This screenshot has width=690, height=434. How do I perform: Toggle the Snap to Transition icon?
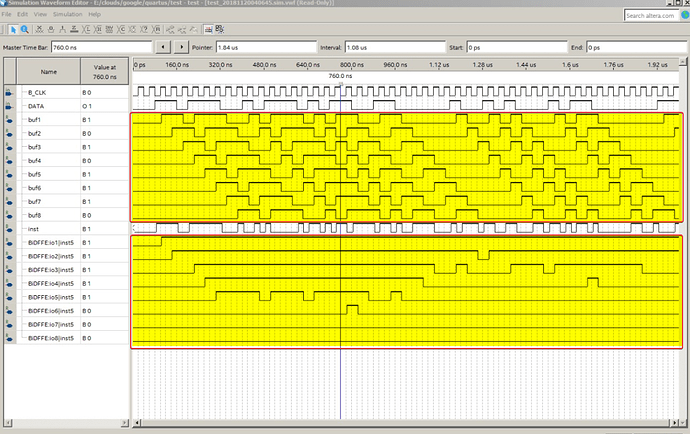(x=219, y=29)
